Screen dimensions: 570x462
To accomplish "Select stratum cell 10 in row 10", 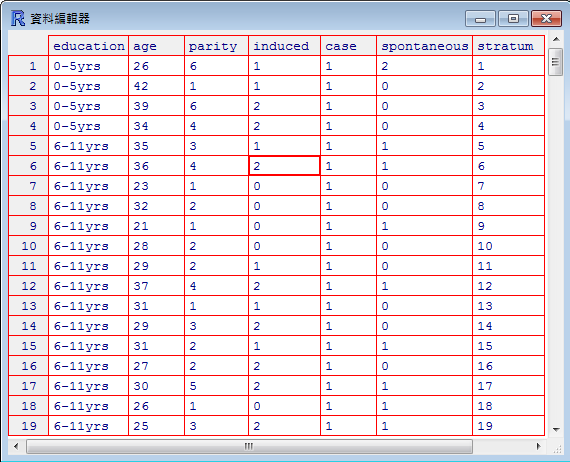I will coord(508,246).
